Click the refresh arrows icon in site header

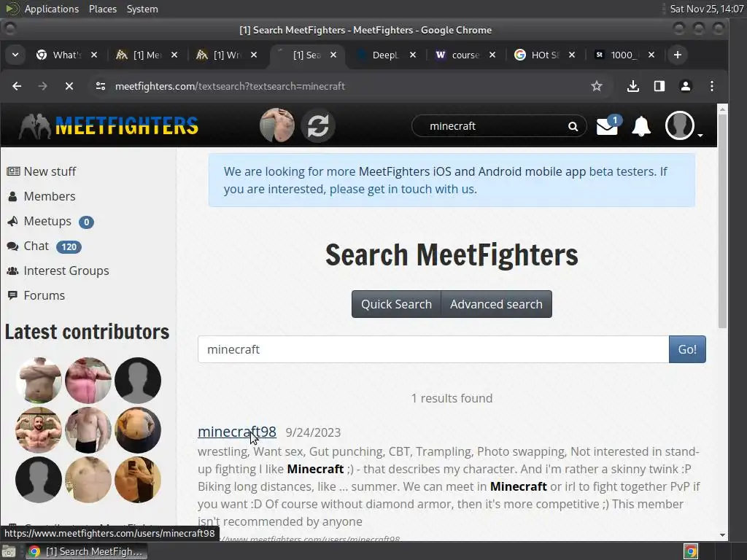(318, 126)
